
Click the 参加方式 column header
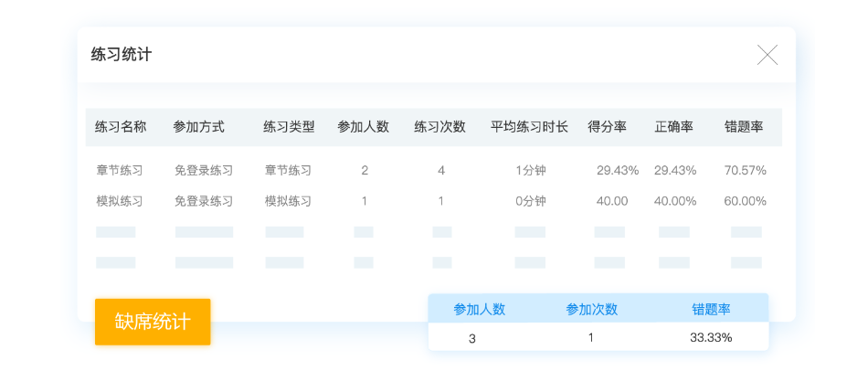point(198,127)
